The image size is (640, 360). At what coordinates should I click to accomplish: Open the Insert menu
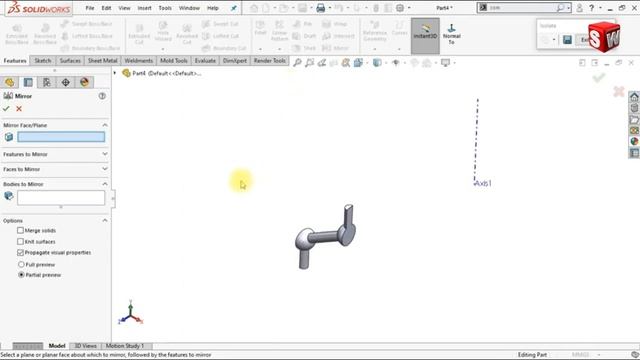144,8
